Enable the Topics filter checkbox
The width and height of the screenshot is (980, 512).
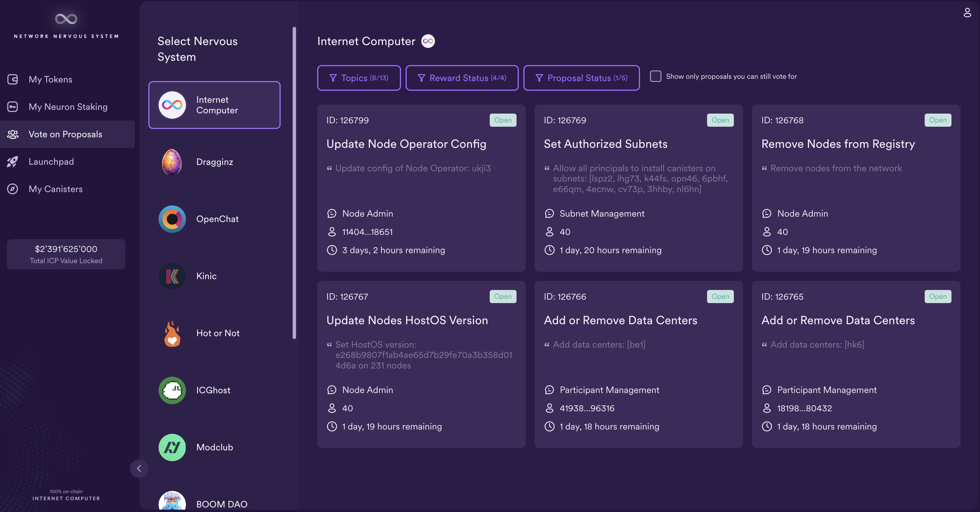coord(359,77)
